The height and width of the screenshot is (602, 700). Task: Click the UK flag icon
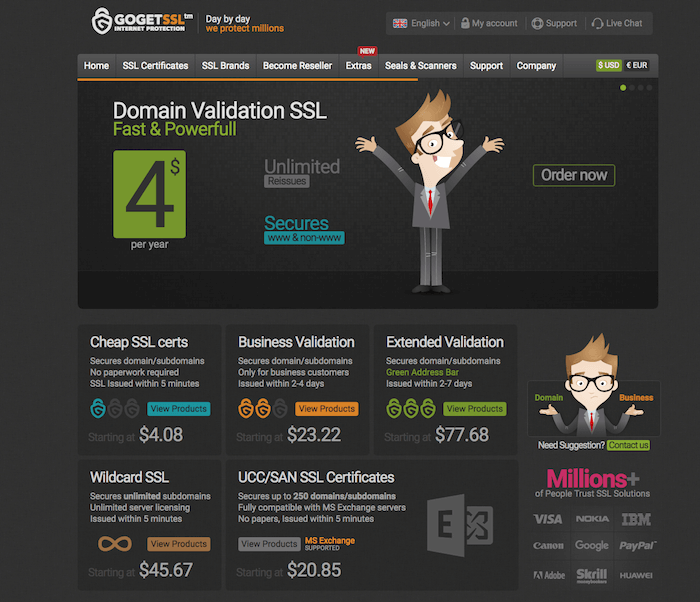[x=400, y=23]
